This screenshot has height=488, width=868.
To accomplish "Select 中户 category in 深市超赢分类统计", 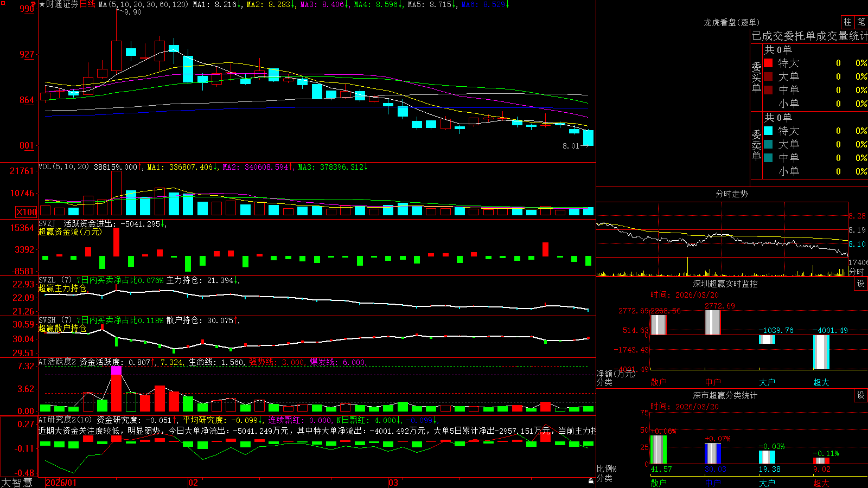I will coord(713,483).
